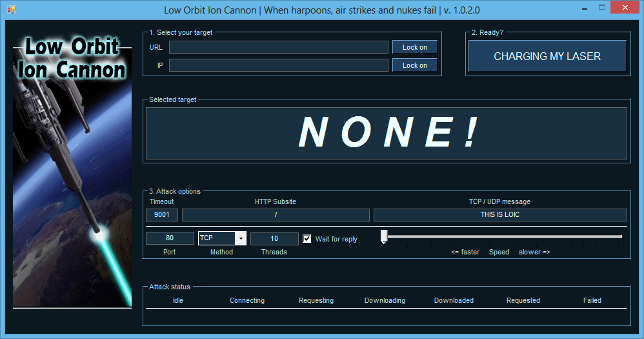Click the Timeout label

[161, 201]
